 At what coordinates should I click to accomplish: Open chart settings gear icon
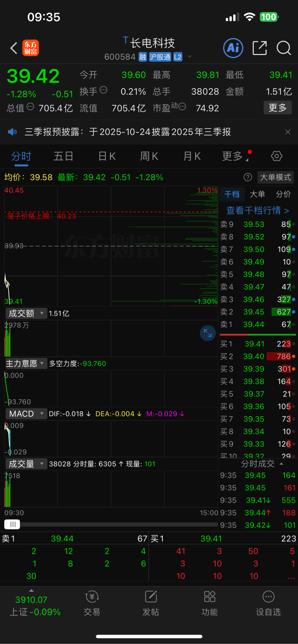pyautogui.click(x=277, y=156)
